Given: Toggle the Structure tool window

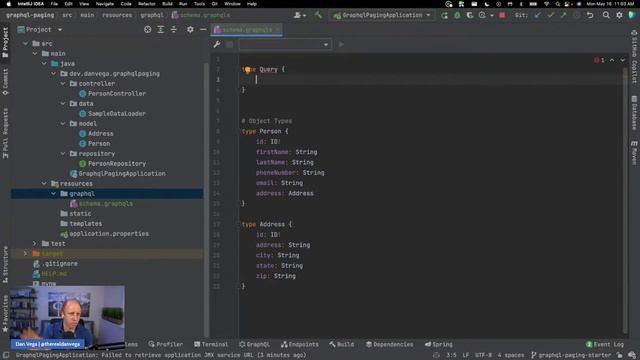Looking at the screenshot, I should click(5, 264).
